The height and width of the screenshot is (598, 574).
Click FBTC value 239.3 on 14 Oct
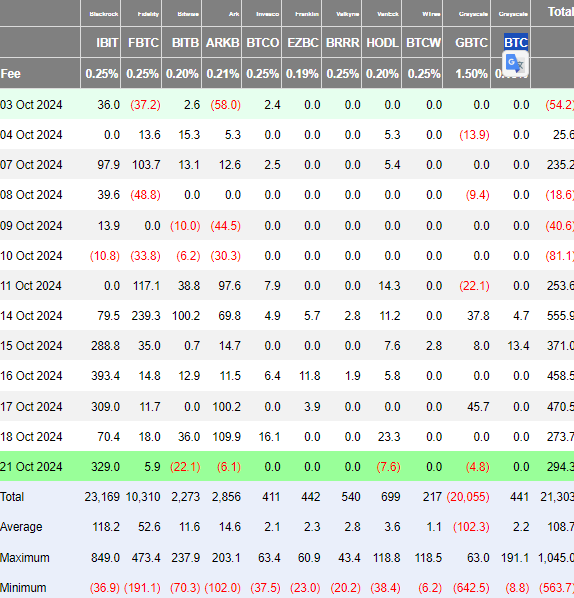pos(146,316)
